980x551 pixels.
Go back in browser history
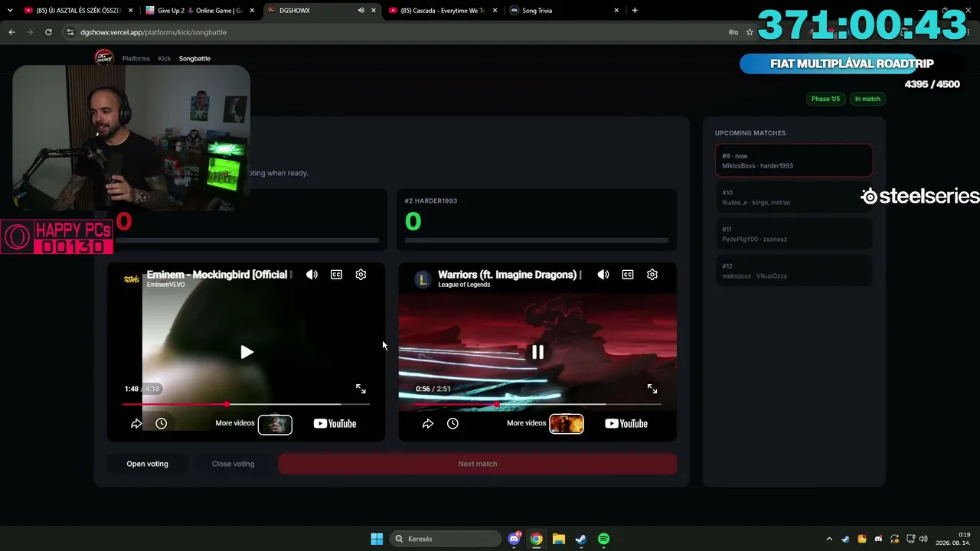pos(11,32)
